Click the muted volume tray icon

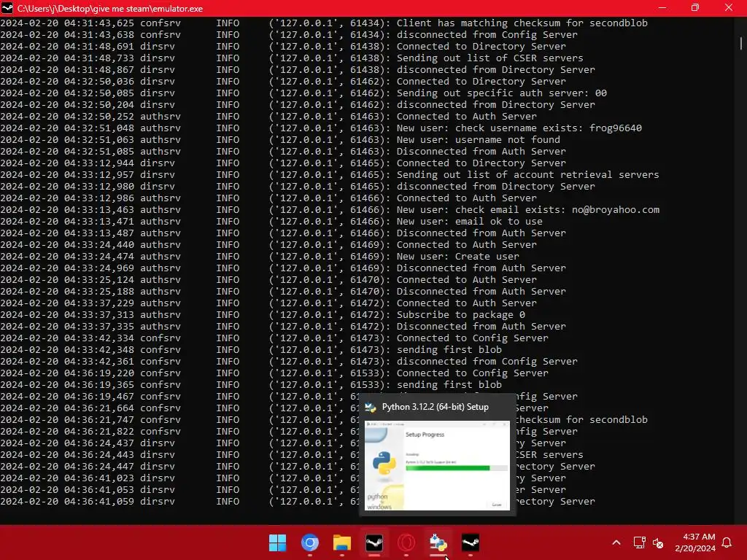pos(658,542)
